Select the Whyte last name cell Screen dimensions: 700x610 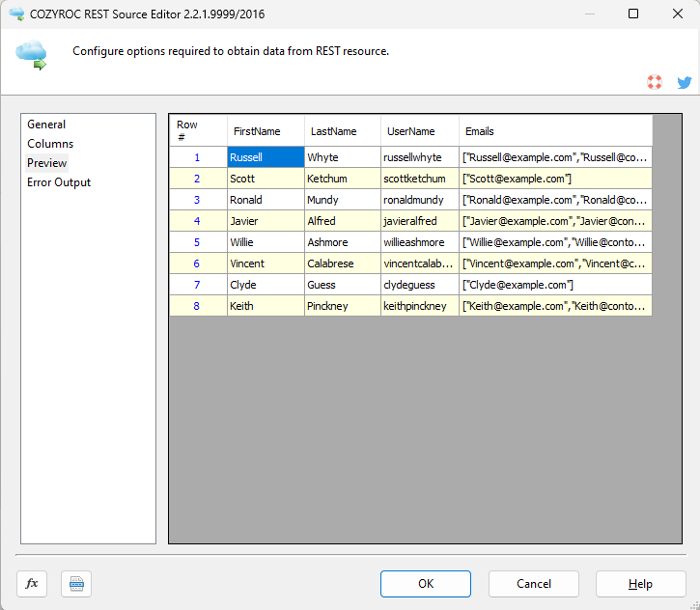coord(343,157)
